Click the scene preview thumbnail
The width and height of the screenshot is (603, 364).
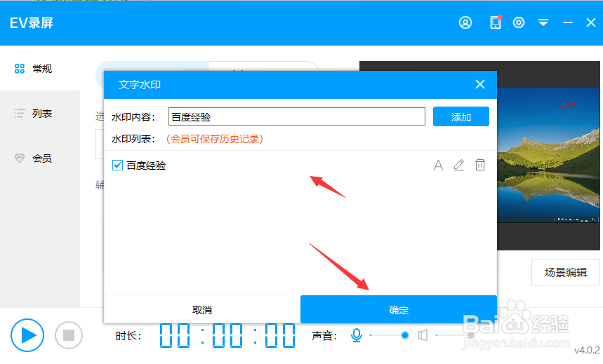pyautogui.click(x=548, y=155)
